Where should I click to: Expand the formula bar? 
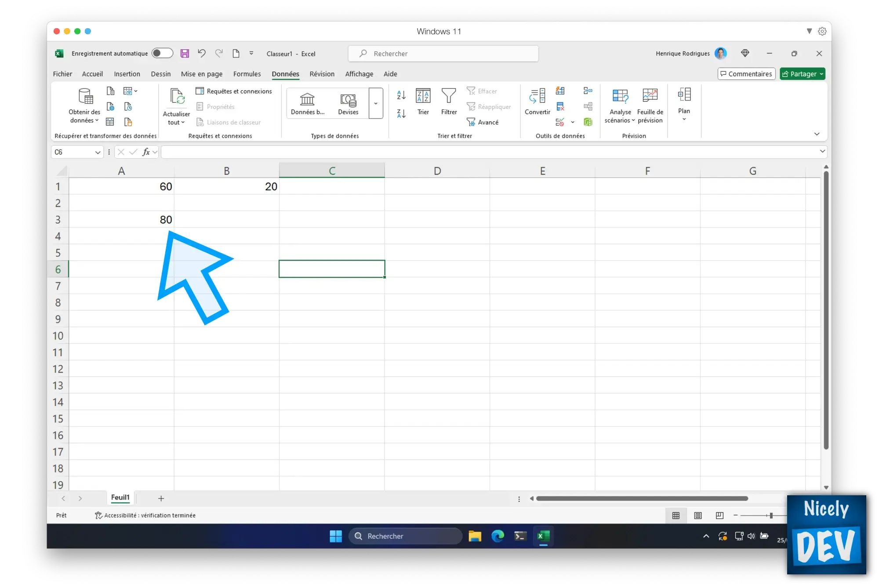[822, 151]
